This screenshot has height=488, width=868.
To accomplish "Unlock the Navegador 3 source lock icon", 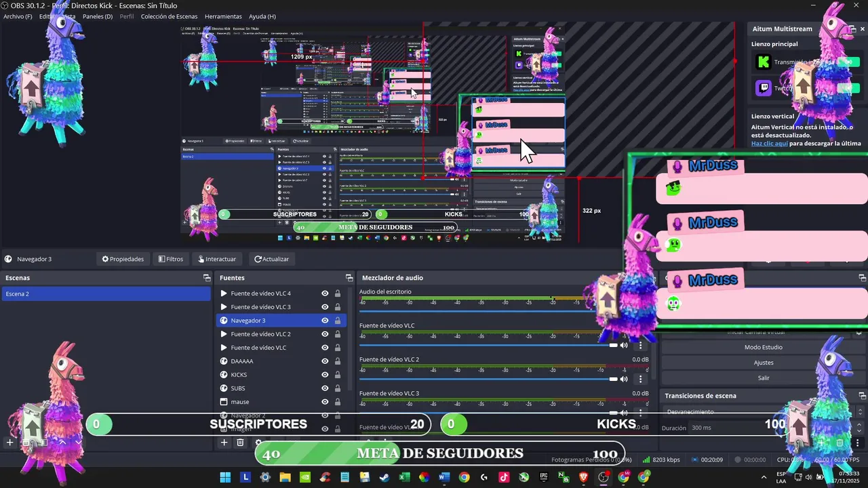I will [x=338, y=321].
